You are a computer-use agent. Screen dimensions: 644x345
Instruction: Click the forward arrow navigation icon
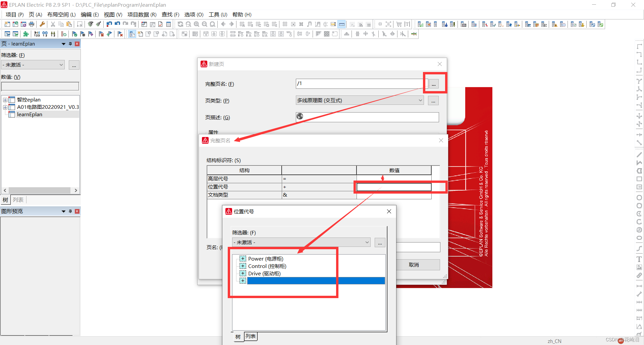click(231, 24)
